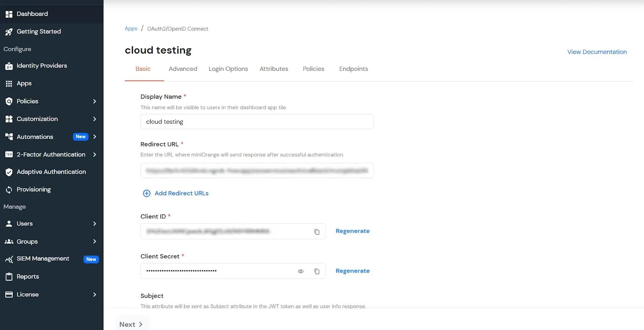The height and width of the screenshot is (330, 644).
Task: Click the Getting Started rocket icon
Action: click(x=9, y=32)
